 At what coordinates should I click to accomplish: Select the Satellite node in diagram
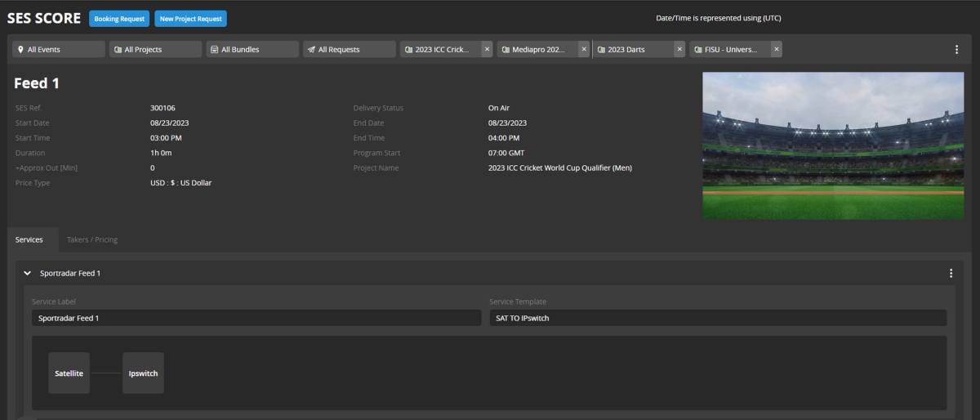[x=69, y=373]
